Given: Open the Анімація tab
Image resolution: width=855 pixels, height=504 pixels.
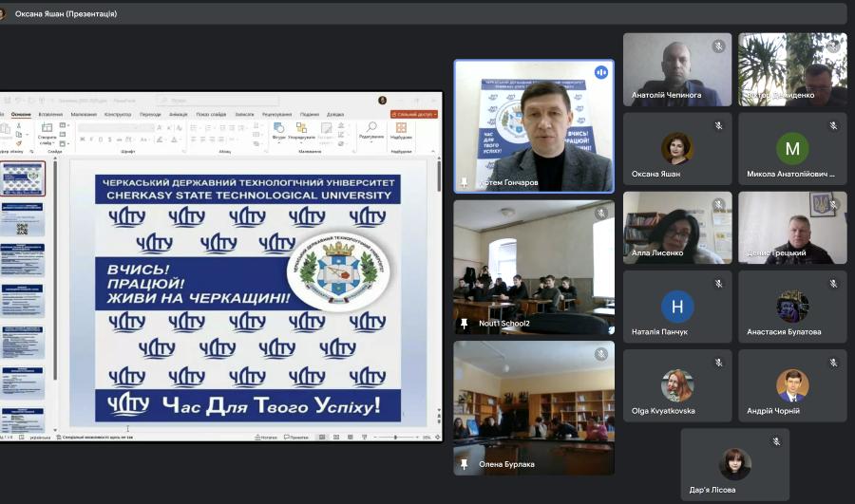Looking at the screenshot, I should [x=179, y=115].
